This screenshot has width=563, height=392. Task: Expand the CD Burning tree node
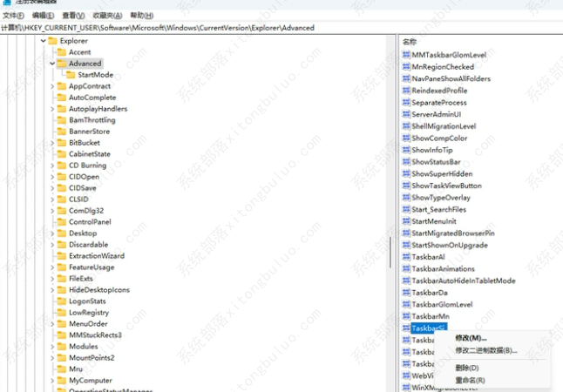(52, 166)
